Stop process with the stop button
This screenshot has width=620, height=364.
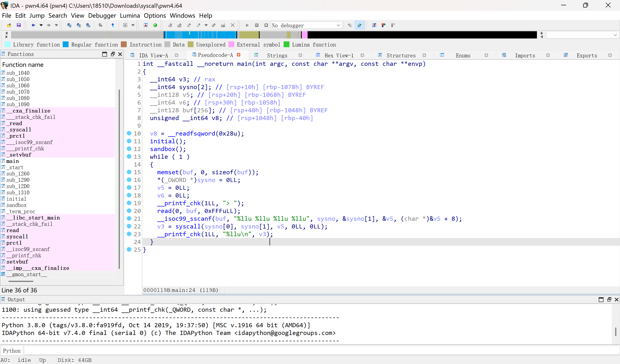point(266,25)
